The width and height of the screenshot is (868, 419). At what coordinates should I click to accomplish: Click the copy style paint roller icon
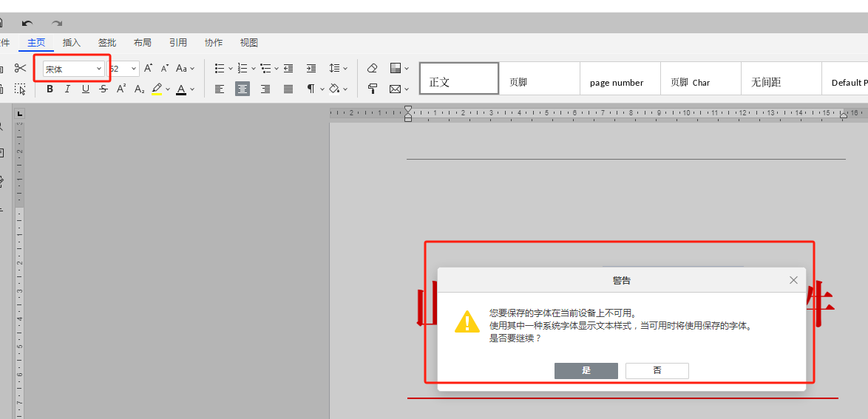pos(372,89)
